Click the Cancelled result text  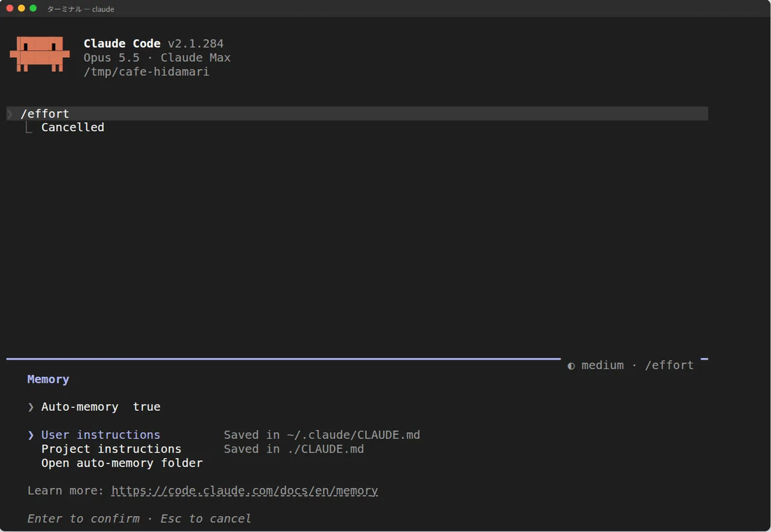(73, 127)
